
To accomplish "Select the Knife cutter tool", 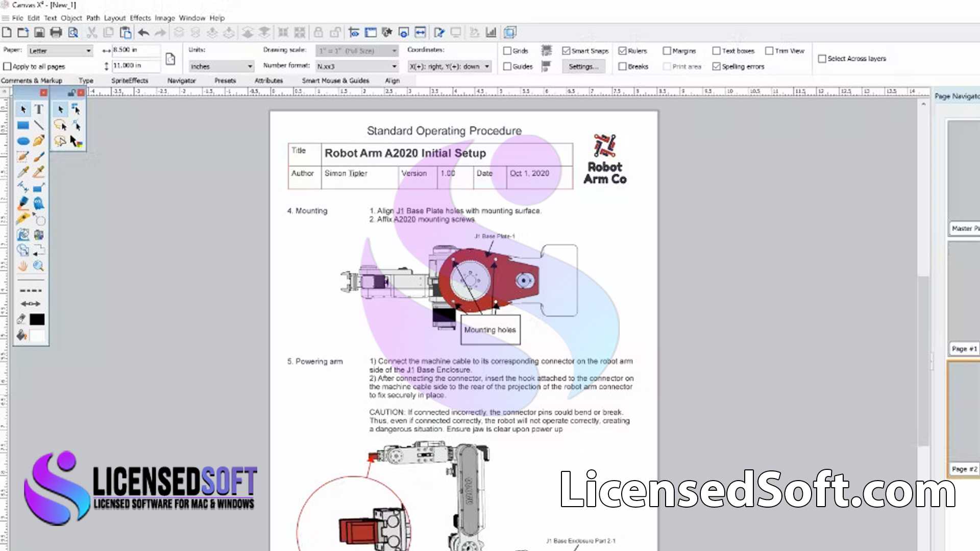I will (23, 219).
